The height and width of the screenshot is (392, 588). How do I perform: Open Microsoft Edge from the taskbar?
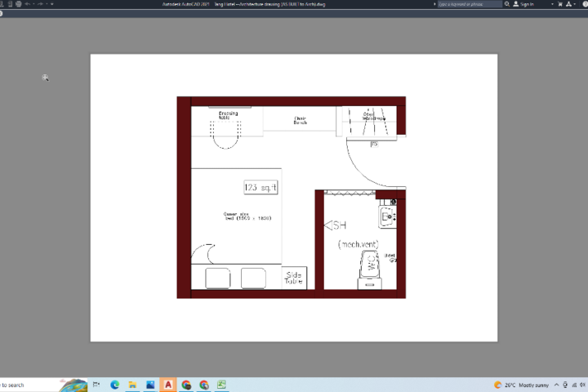pyautogui.click(x=115, y=385)
